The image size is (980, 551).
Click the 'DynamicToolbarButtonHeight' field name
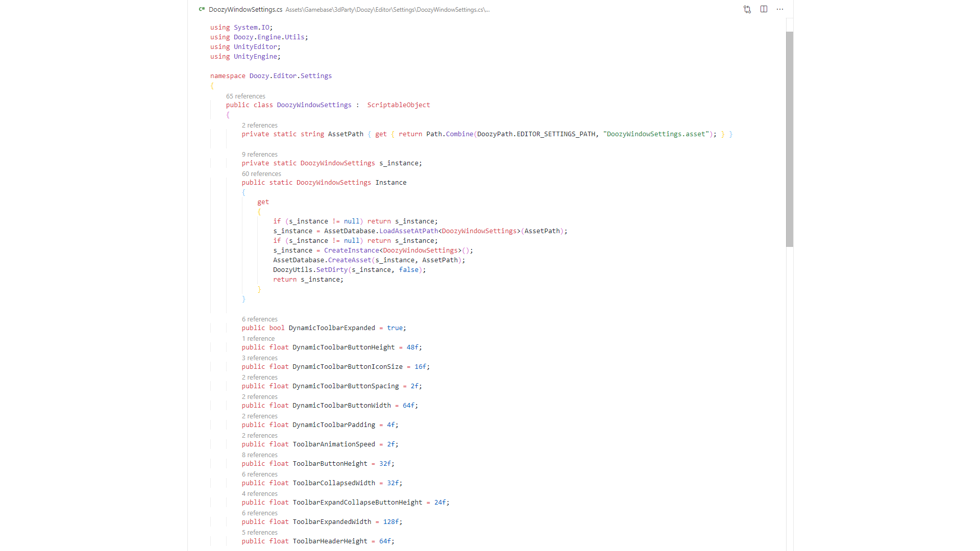[x=344, y=347]
